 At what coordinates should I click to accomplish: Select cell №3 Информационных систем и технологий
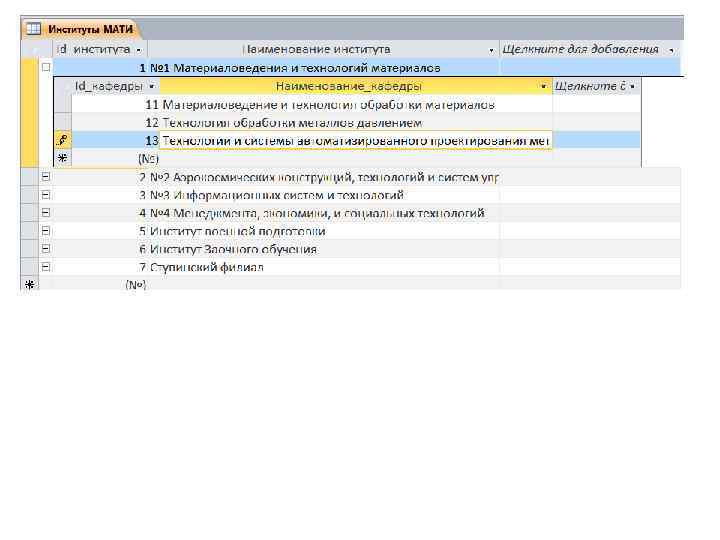click(x=323, y=195)
